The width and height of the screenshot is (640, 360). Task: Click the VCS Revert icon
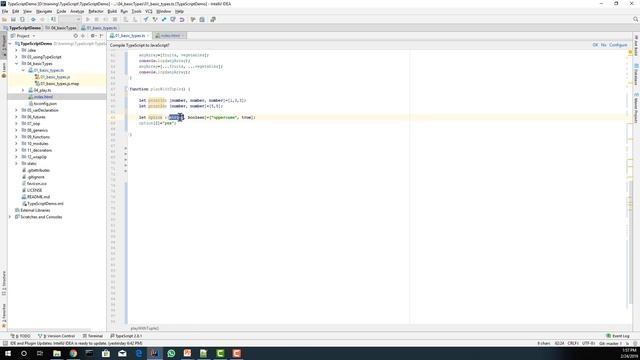coord(182,19)
